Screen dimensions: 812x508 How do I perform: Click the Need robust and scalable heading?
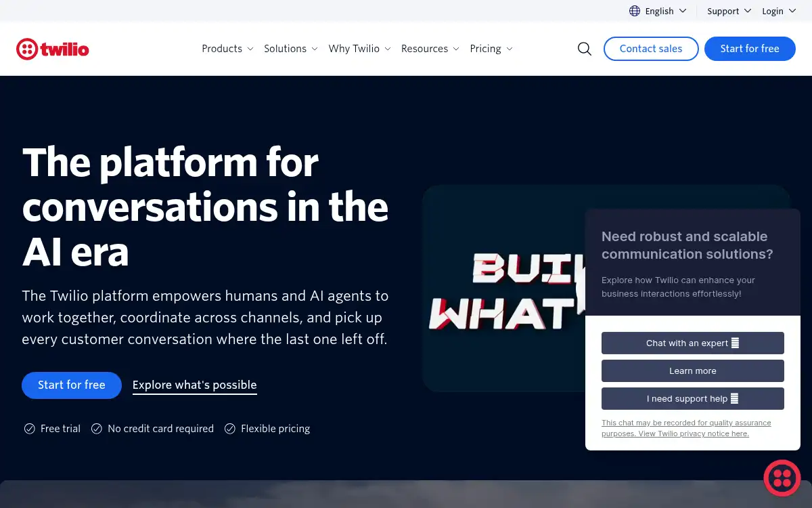pyautogui.click(x=687, y=245)
